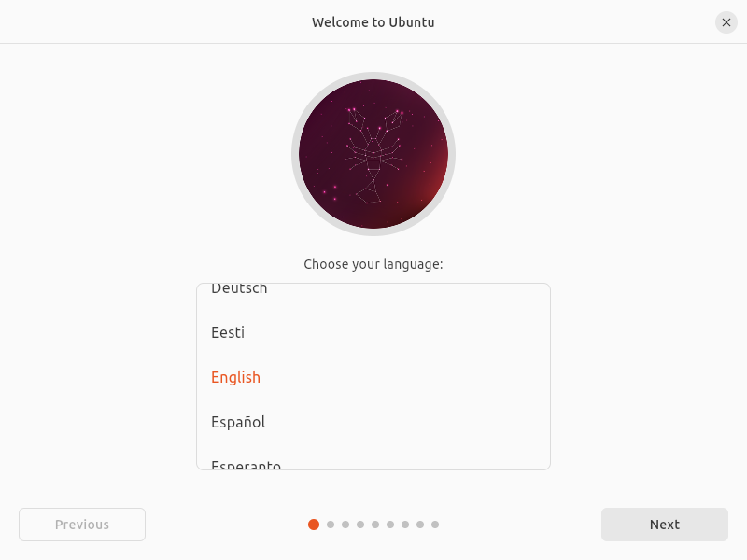Jump to the seventh setup page dot
This screenshot has width=747, height=560.
(x=404, y=525)
